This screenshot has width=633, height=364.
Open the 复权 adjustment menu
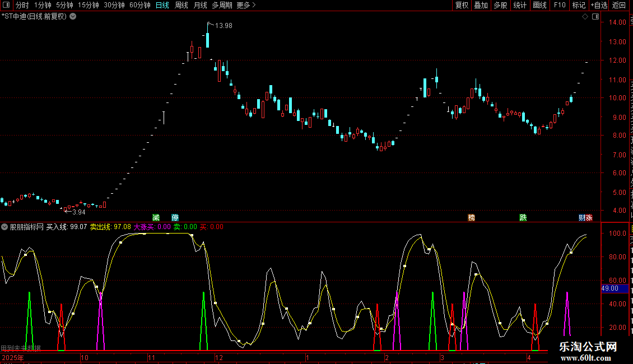[x=462, y=5]
